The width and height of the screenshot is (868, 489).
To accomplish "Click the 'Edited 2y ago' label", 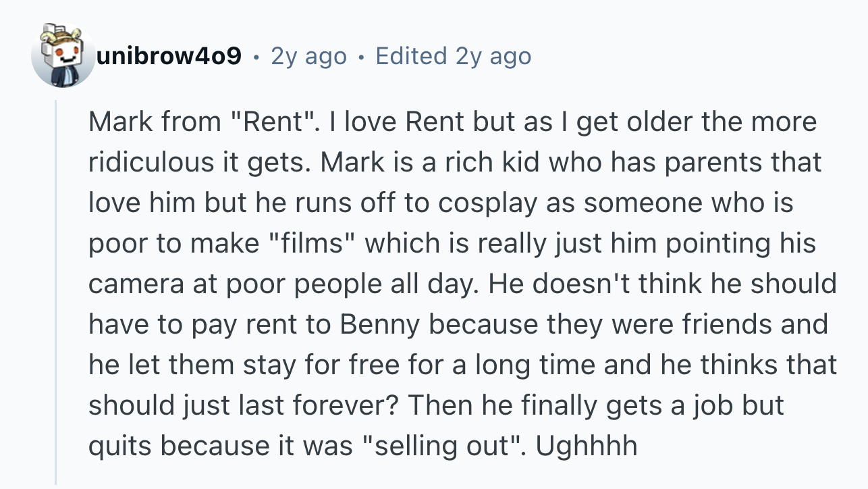I will (x=454, y=56).
